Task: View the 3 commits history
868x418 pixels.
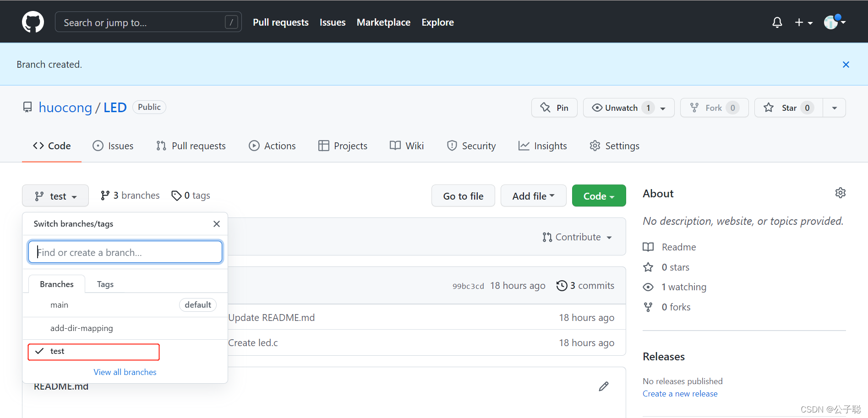Action: pos(585,286)
